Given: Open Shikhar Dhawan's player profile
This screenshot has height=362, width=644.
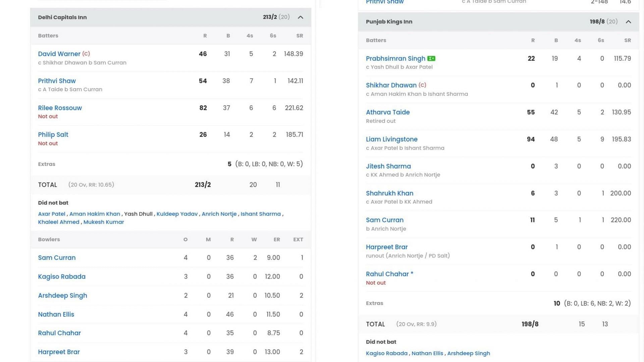Looking at the screenshot, I should [x=391, y=86].
